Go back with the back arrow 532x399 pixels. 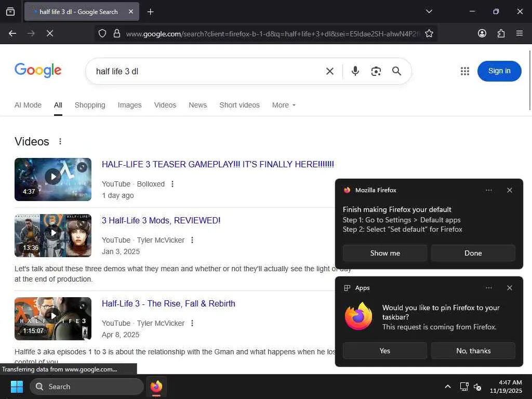(12, 33)
